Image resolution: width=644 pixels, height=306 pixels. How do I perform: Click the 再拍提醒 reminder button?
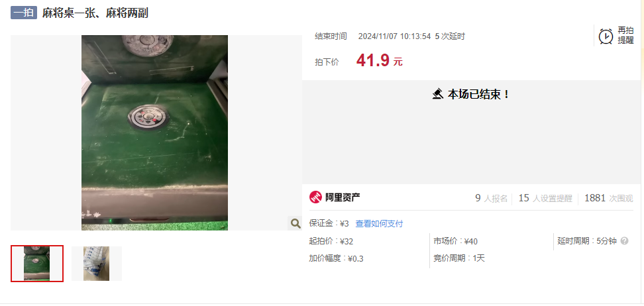click(616, 36)
